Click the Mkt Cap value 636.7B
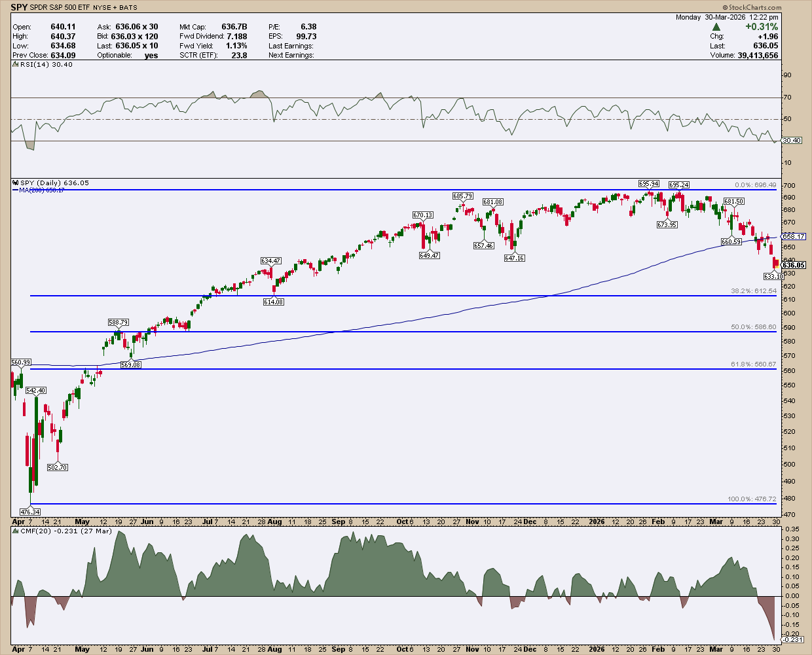 pos(234,27)
